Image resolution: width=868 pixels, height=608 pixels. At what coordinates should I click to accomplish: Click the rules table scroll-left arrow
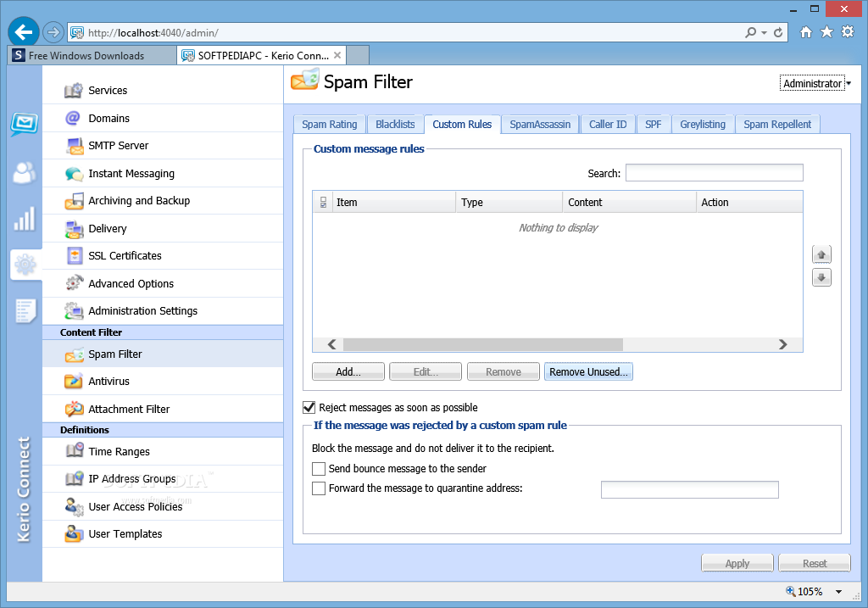[332, 344]
